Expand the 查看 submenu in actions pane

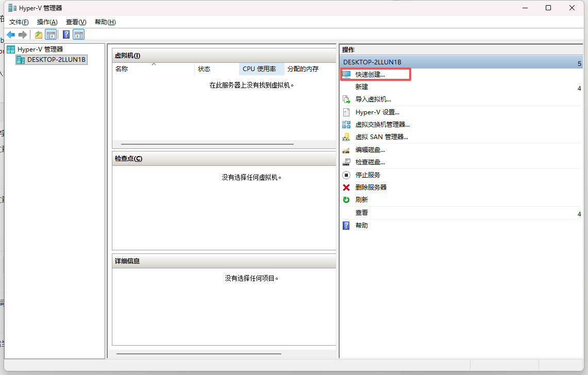pyautogui.click(x=579, y=214)
